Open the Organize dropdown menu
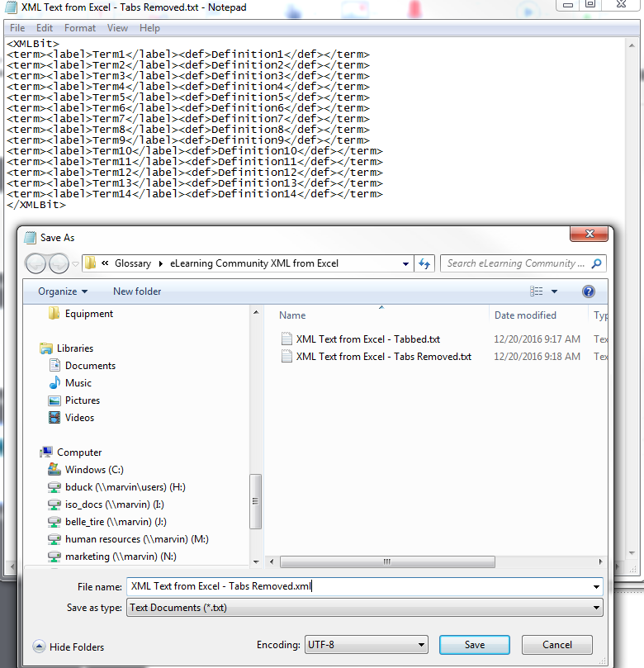This screenshot has width=644, height=668. tap(63, 291)
